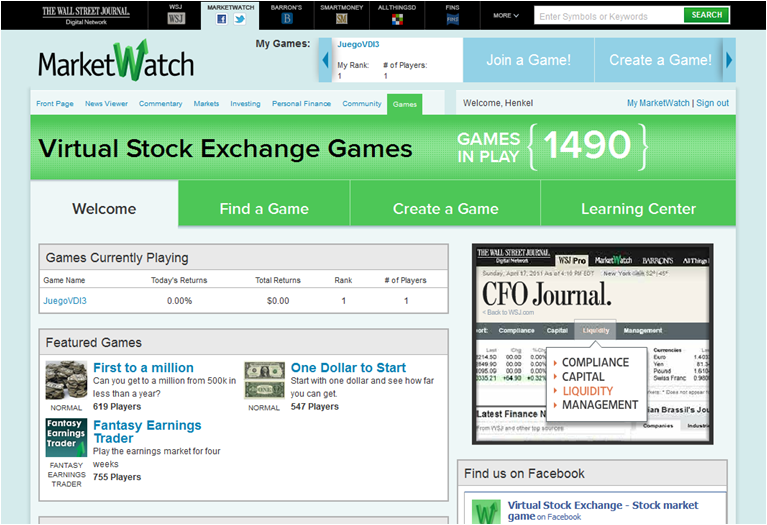Open Markets nav item
767x525 pixels.
pyautogui.click(x=206, y=104)
